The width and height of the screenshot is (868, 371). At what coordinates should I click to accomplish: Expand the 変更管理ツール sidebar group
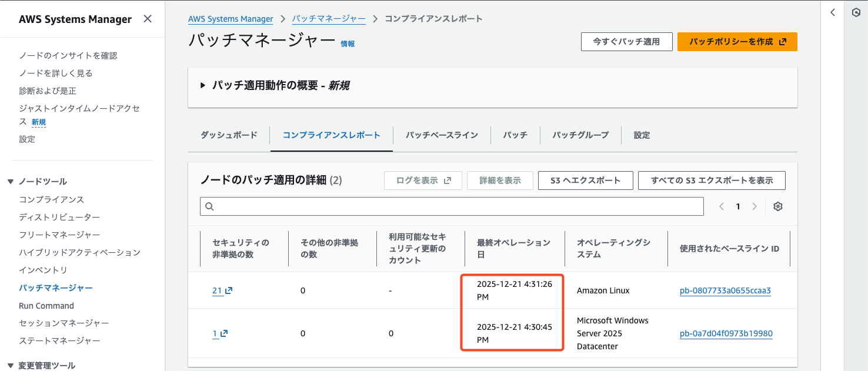tap(11, 365)
